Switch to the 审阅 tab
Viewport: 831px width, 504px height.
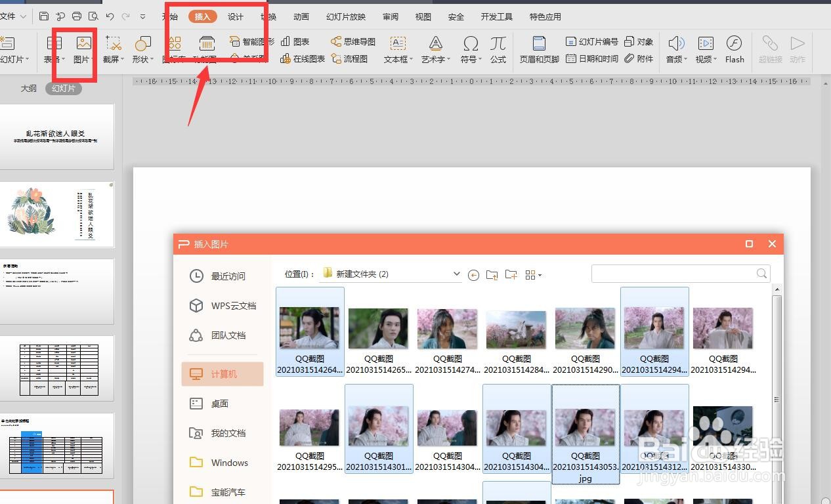pyautogui.click(x=391, y=17)
